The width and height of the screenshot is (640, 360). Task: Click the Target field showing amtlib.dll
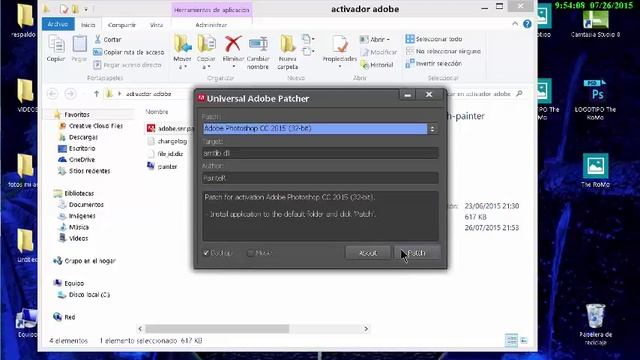point(320,153)
